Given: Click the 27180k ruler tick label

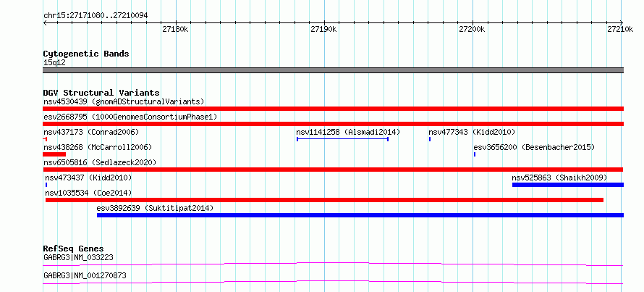Looking at the screenshot, I should (x=175, y=29).
